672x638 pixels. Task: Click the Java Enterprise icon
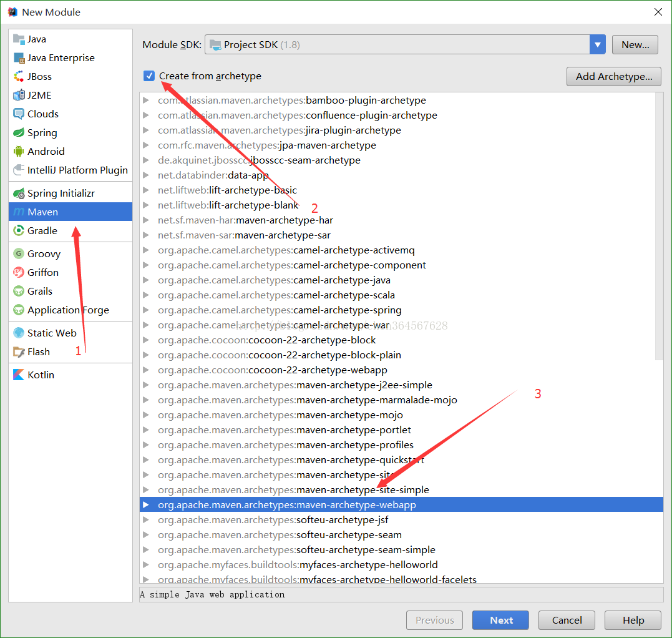[x=19, y=58]
